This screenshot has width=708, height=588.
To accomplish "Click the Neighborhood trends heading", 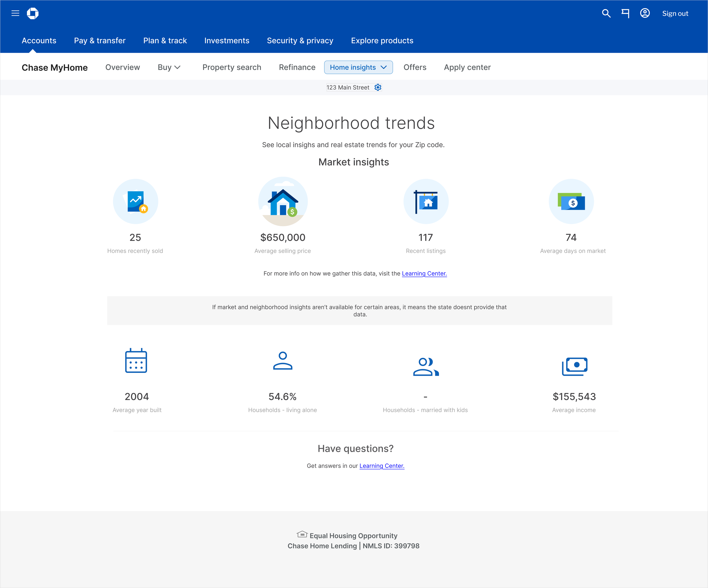I will [351, 123].
